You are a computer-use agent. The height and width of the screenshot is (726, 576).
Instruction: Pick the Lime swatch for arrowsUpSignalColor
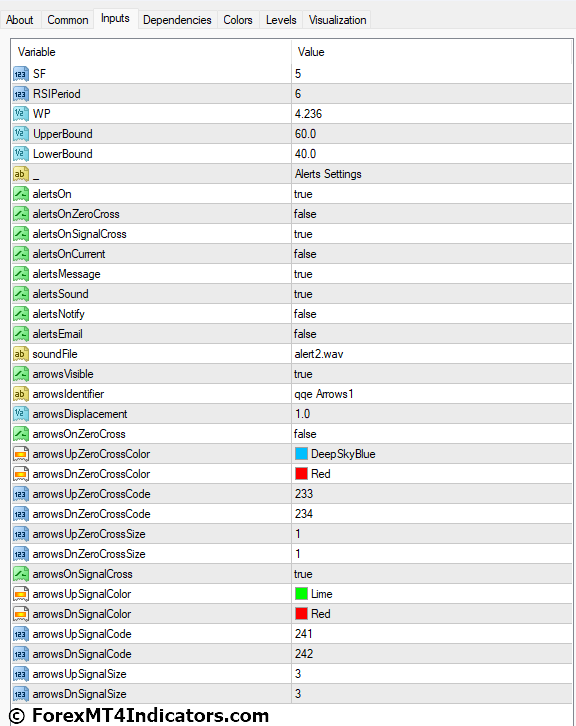coord(301,594)
